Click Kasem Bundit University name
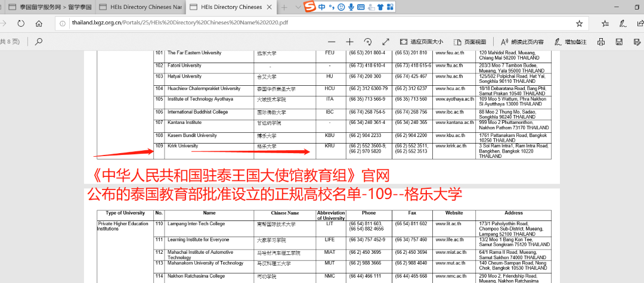The image size is (644, 283). (x=192, y=135)
